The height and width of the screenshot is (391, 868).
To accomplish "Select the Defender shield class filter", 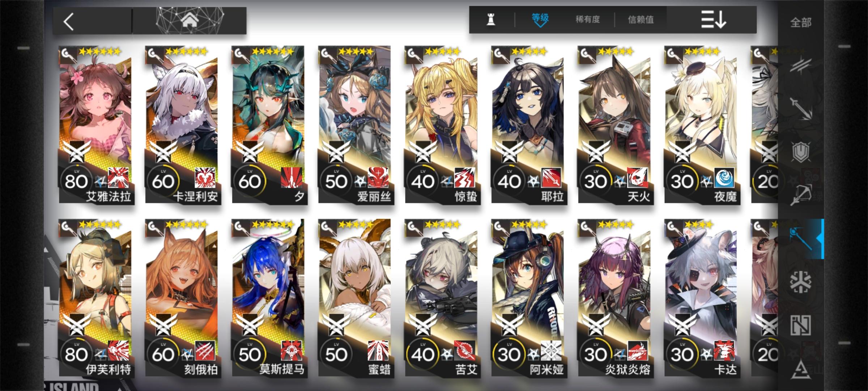I will point(801,152).
